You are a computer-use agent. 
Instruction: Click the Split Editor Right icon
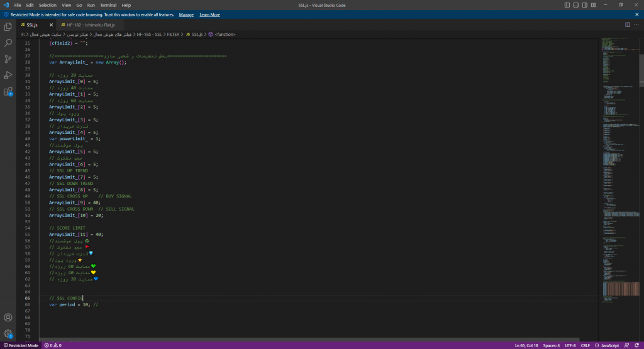tap(627, 25)
